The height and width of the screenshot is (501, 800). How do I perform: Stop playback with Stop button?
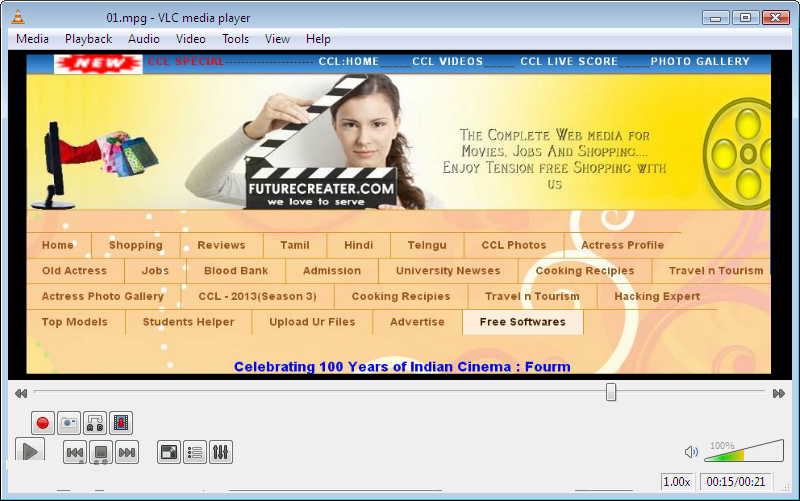[101, 452]
